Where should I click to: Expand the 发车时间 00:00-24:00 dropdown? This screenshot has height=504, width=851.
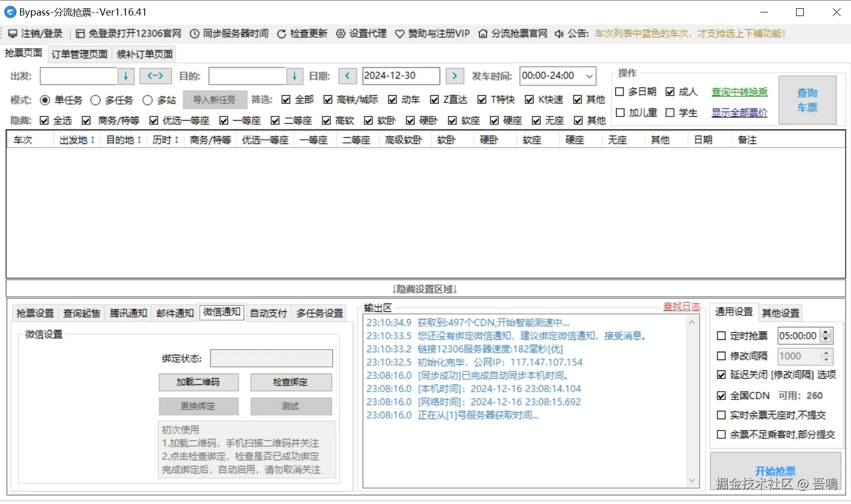click(x=589, y=76)
